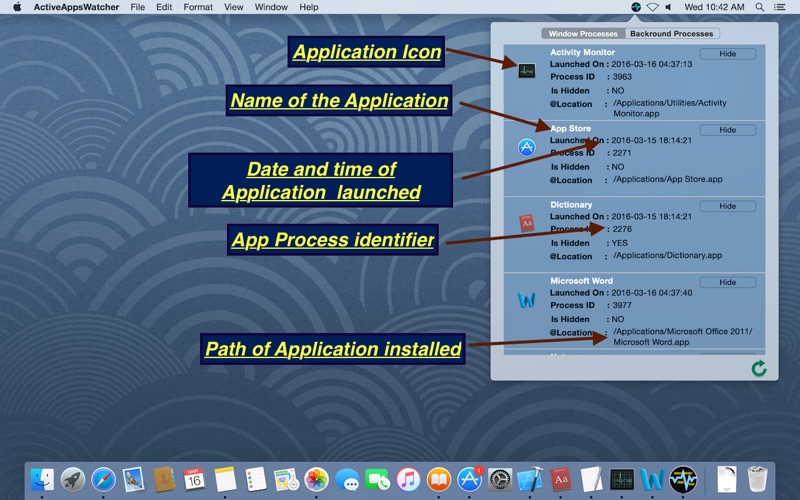800x500 pixels.
Task: Open the Apple menu
Action: pos(17,7)
